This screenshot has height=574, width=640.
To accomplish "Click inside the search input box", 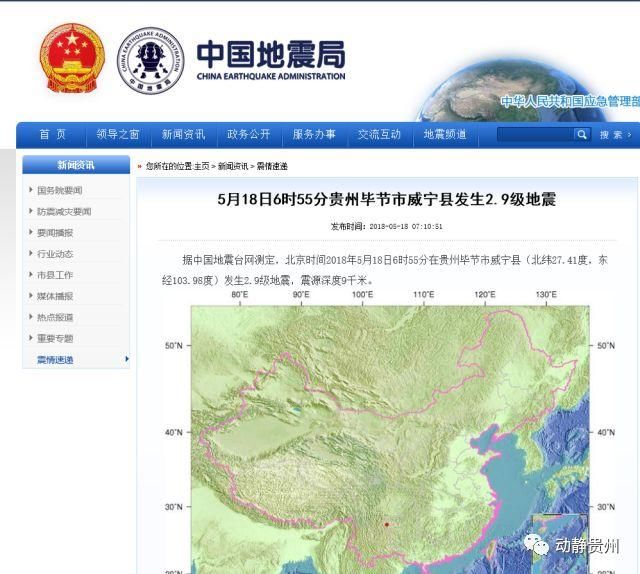I will (535, 134).
